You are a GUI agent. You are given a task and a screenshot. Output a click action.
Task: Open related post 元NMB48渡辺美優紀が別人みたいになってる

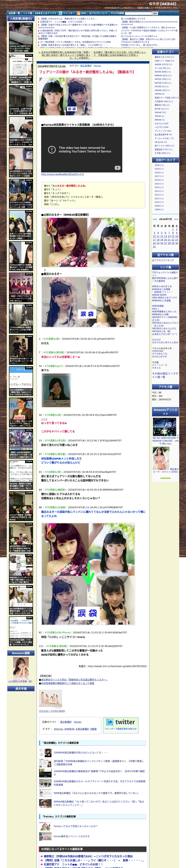81,752
